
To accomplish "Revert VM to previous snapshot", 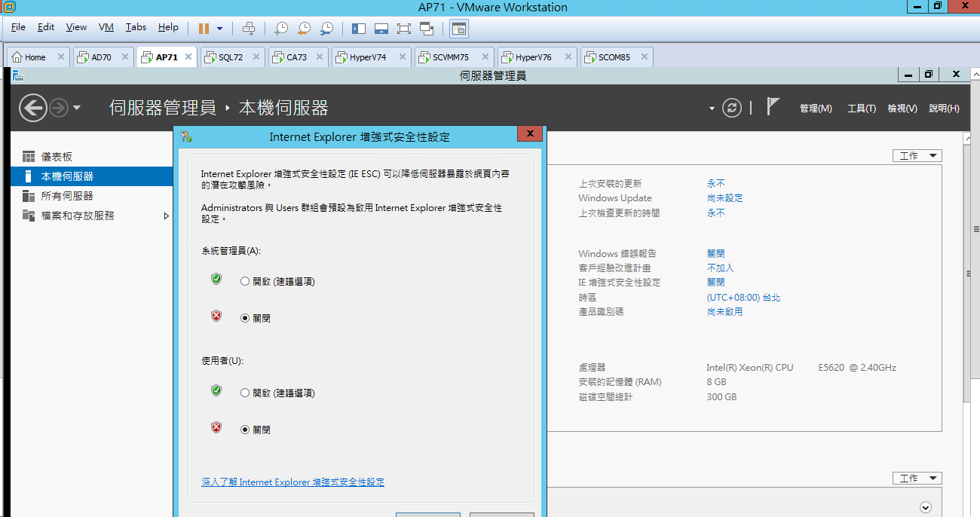I will point(303,29).
